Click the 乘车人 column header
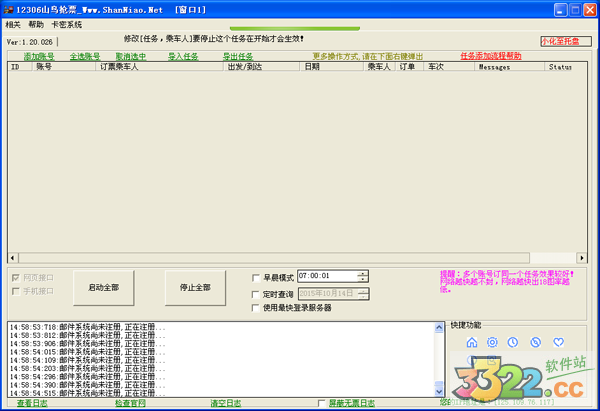 click(379, 67)
